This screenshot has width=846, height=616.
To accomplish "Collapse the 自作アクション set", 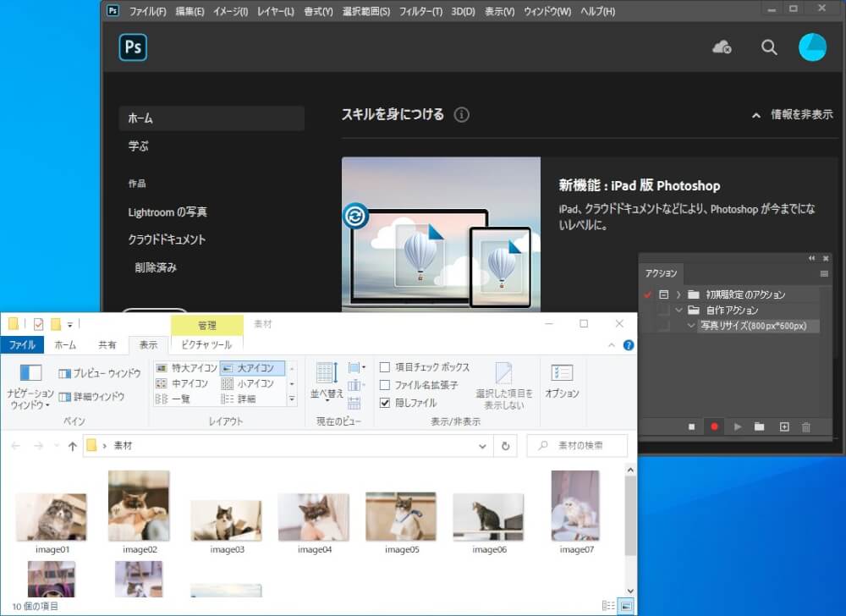I will coord(678,311).
